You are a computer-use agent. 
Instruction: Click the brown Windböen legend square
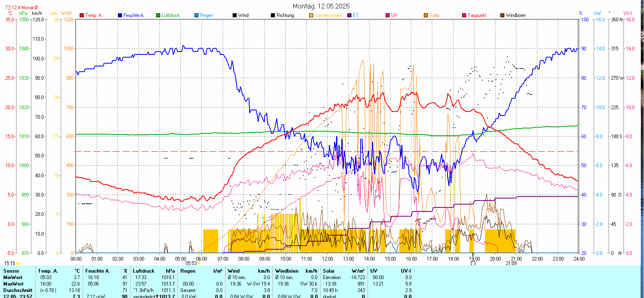[502, 15]
